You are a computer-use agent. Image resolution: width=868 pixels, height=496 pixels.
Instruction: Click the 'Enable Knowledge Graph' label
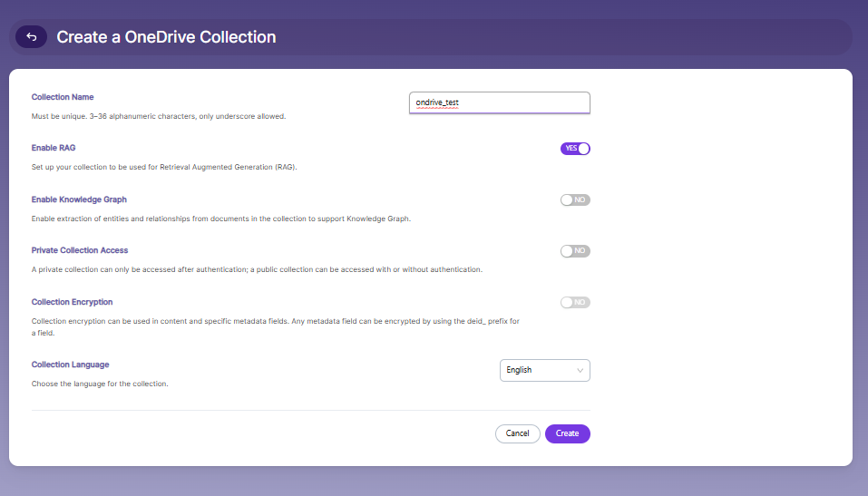pyautogui.click(x=79, y=199)
